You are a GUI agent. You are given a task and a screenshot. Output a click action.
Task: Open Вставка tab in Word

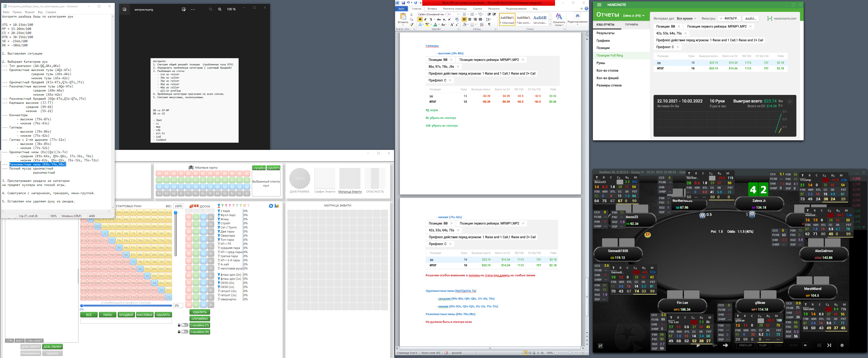(432, 9)
